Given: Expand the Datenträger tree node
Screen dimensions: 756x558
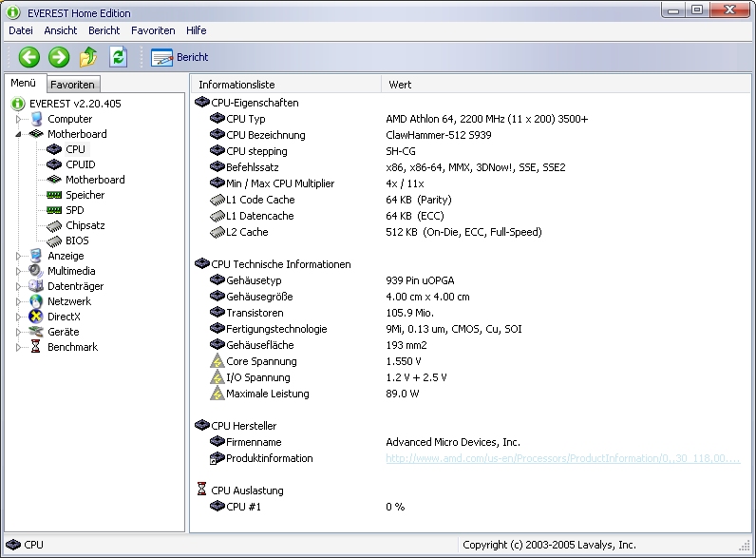Looking at the screenshot, I should tap(18, 286).
